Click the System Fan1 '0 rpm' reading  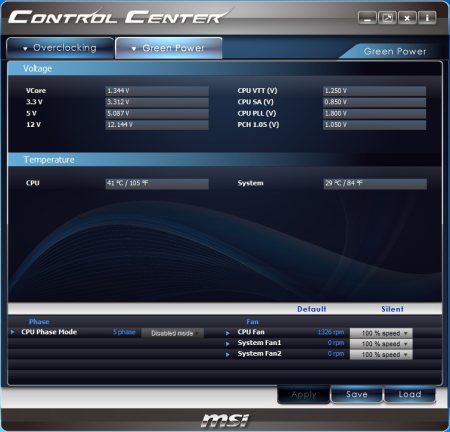point(336,343)
